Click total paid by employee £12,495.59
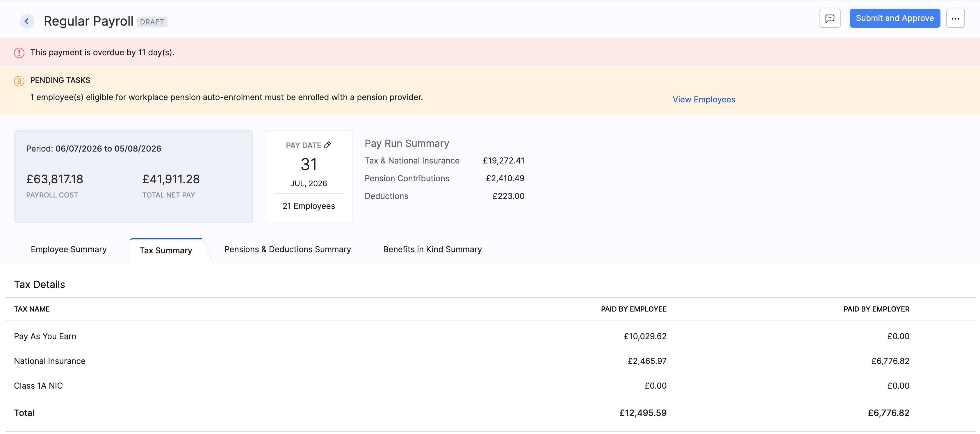980x434 pixels. (x=643, y=413)
